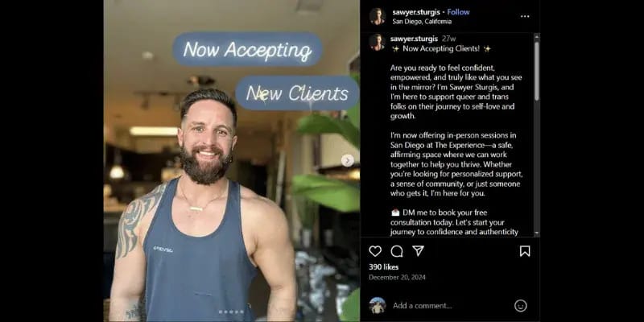
Task: Follow sawyer.sturgis account
Action: [458, 12]
